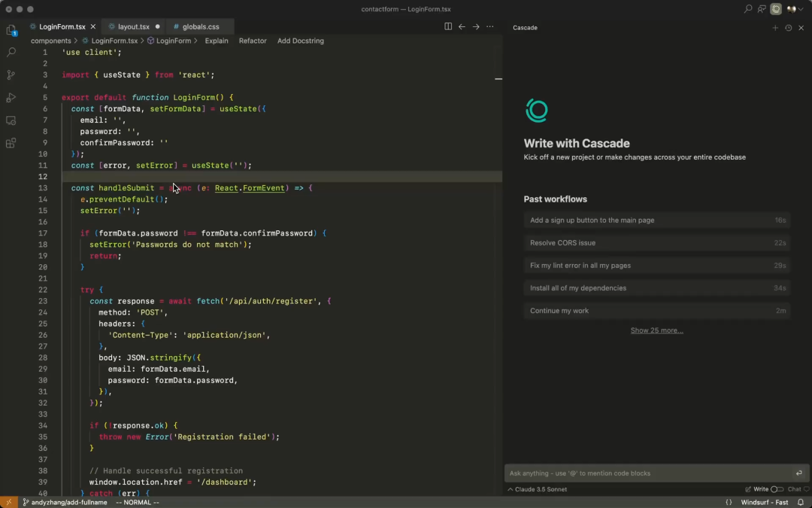Click the minimap slider in the editor
The width and height of the screenshot is (812, 508).
pyautogui.click(x=498, y=79)
